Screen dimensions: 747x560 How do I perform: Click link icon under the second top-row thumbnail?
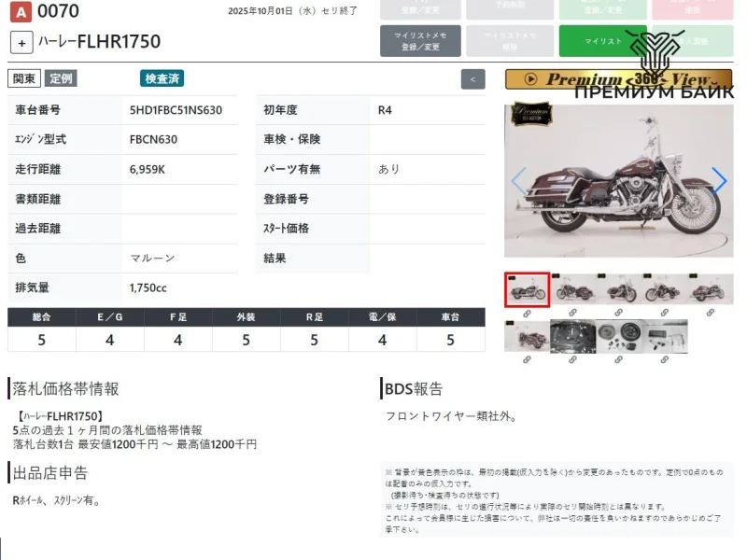[572, 314]
